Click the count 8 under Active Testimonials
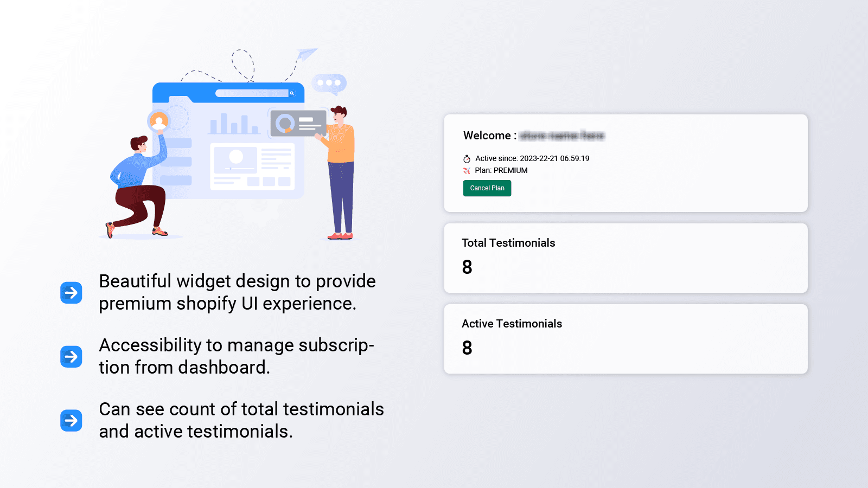This screenshot has width=868, height=488. coord(467,349)
